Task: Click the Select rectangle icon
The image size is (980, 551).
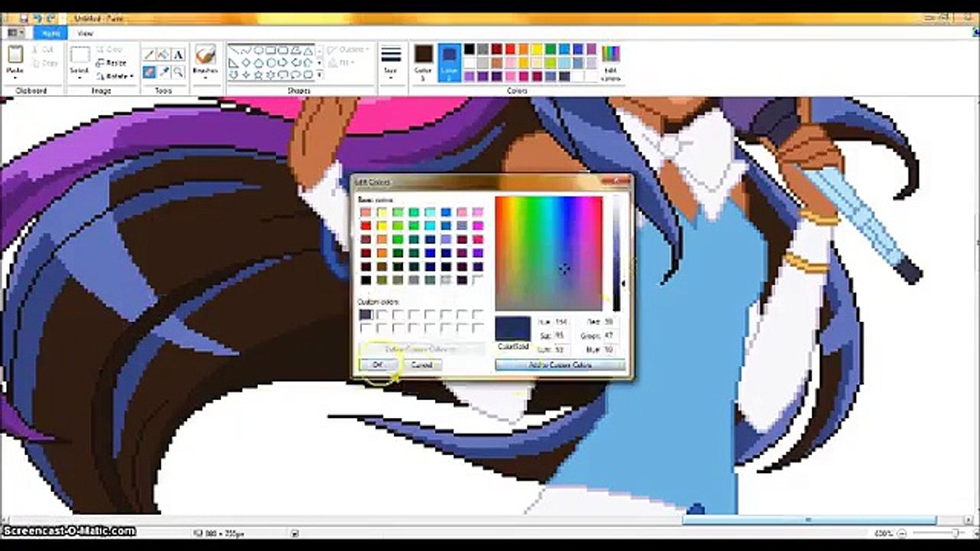Action: (x=80, y=55)
